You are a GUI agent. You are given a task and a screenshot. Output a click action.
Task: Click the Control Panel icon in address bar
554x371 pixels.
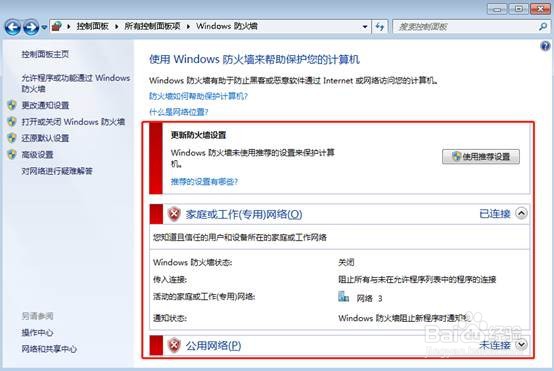pos(57,26)
